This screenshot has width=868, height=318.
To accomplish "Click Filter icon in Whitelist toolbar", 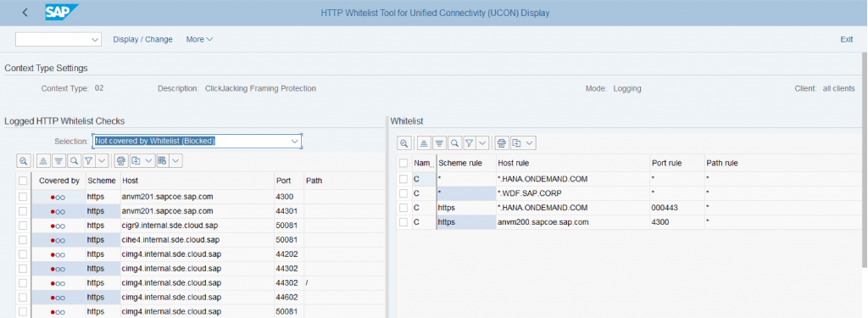I will click(469, 143).
